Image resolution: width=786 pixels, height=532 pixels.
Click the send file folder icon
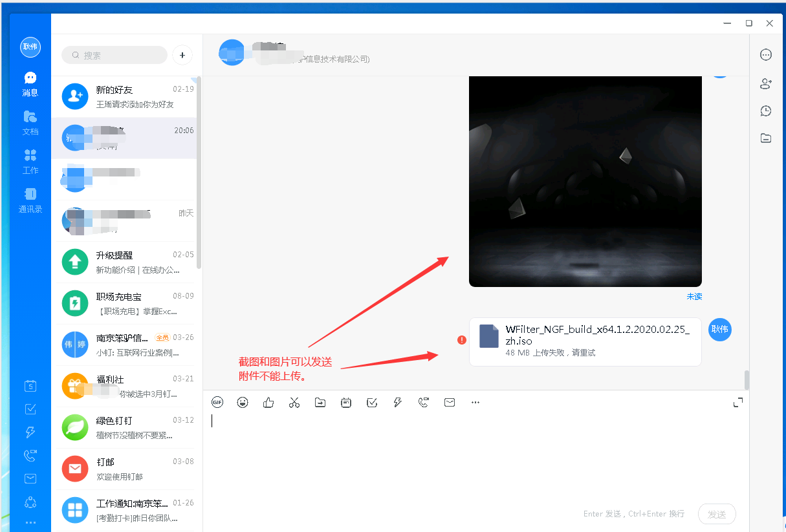coord(320,403)
